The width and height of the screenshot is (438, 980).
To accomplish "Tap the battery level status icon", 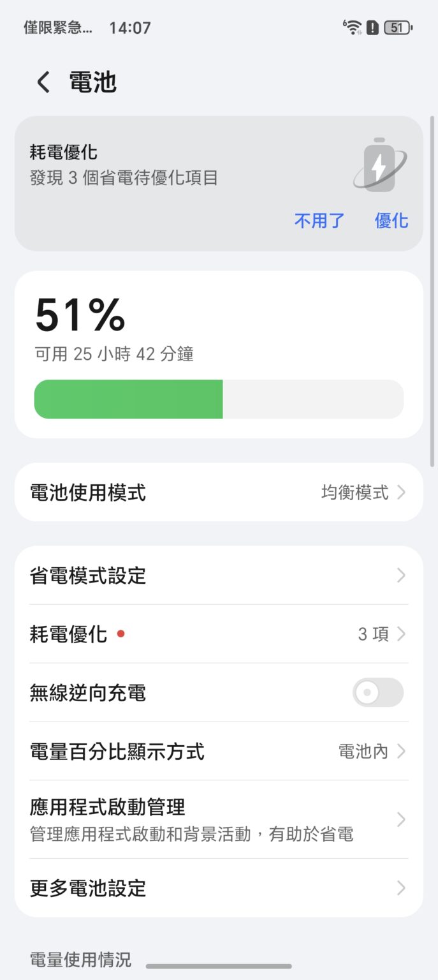I will (x=398, y=27).
